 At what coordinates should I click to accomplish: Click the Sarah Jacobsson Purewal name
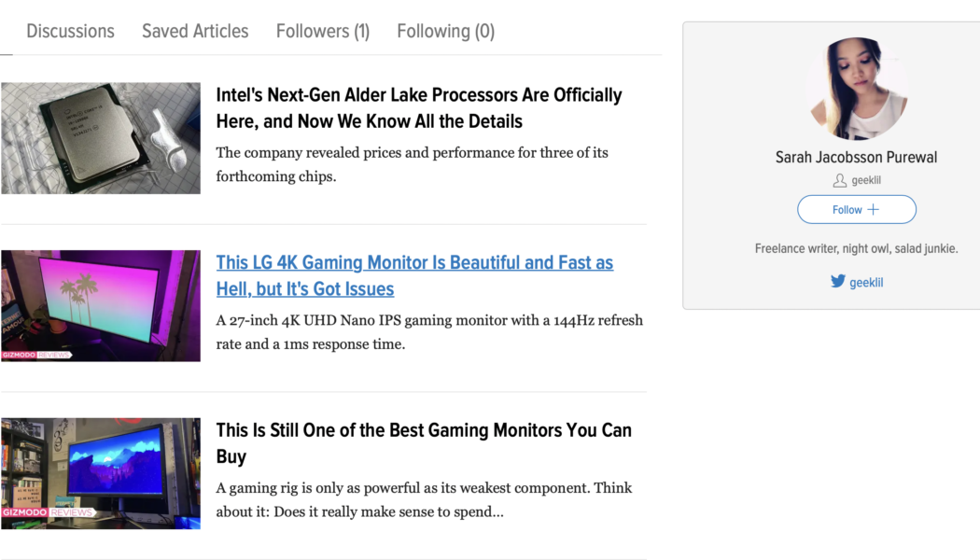tap(856, 157)
